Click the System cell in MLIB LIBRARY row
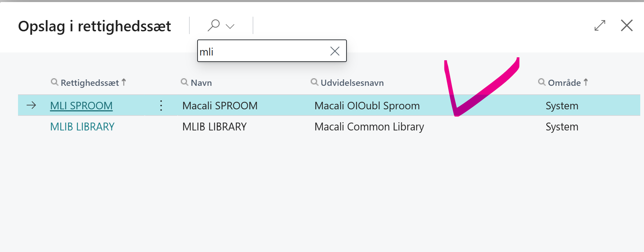Viewport: 644px width, 252px height. (562, 127)
